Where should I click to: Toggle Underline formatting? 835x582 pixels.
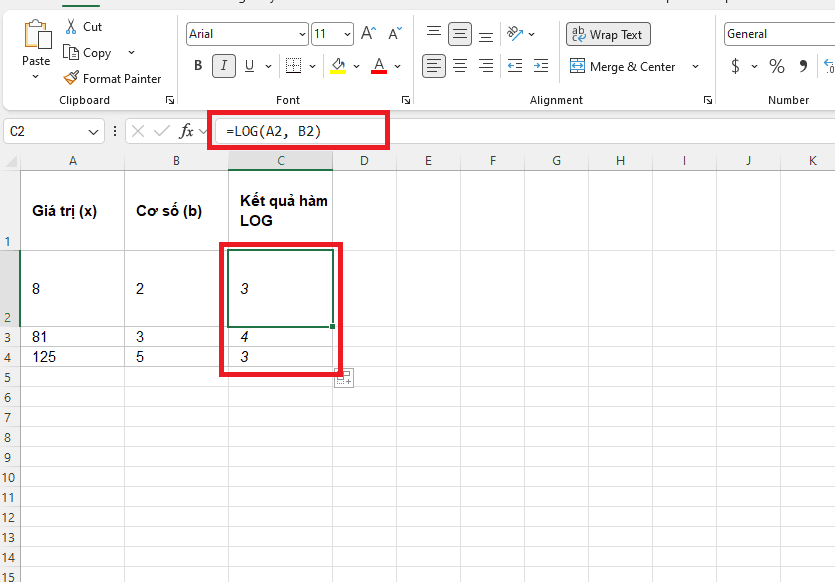click(249, 65)
